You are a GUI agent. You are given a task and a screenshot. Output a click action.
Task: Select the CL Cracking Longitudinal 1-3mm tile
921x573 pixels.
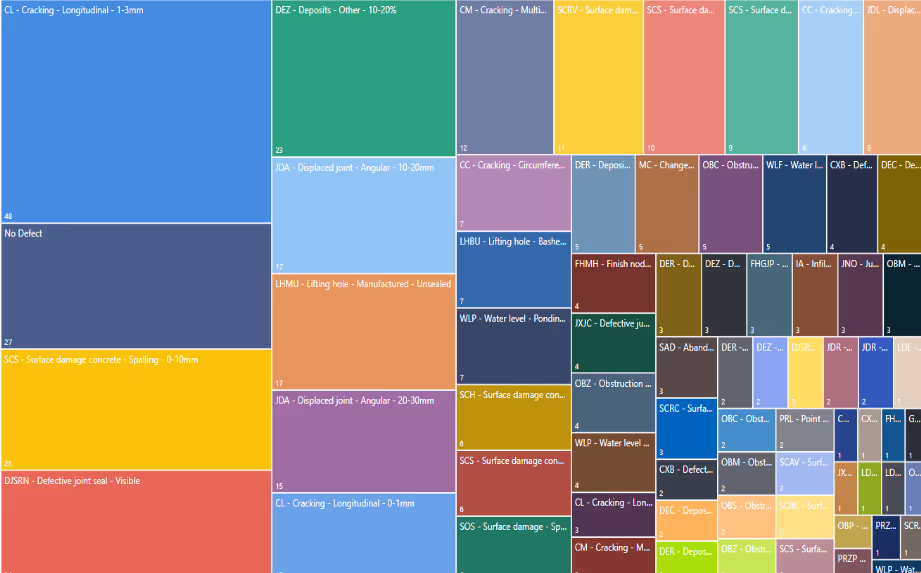(x=136, y=111)
